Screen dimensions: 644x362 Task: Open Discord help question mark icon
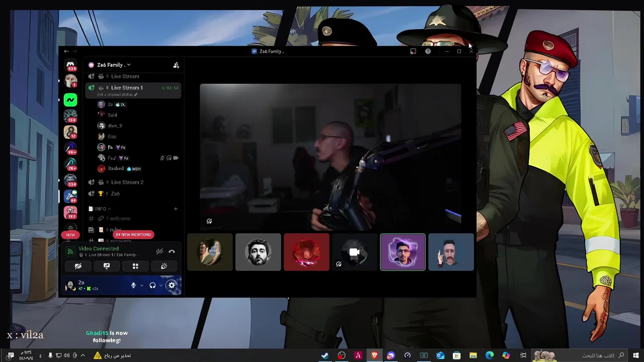428,51
